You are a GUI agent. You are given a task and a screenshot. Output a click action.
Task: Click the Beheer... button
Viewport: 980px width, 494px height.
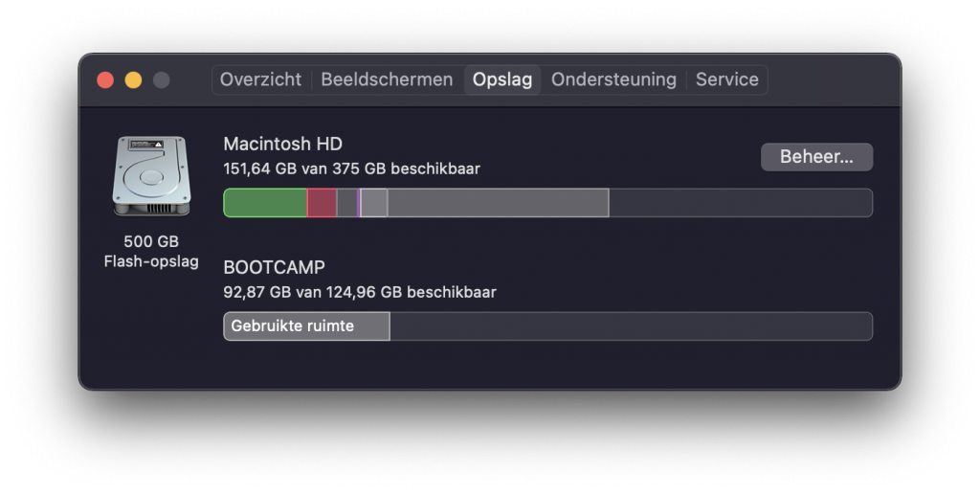pyautogui.click(x=816, y=156)
